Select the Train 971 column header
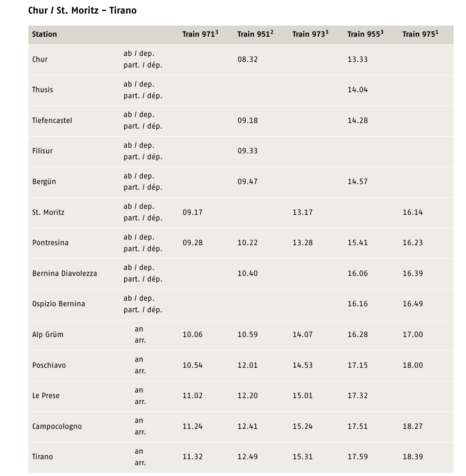Viewport: 466px width, 476px height. pos(200,34)
